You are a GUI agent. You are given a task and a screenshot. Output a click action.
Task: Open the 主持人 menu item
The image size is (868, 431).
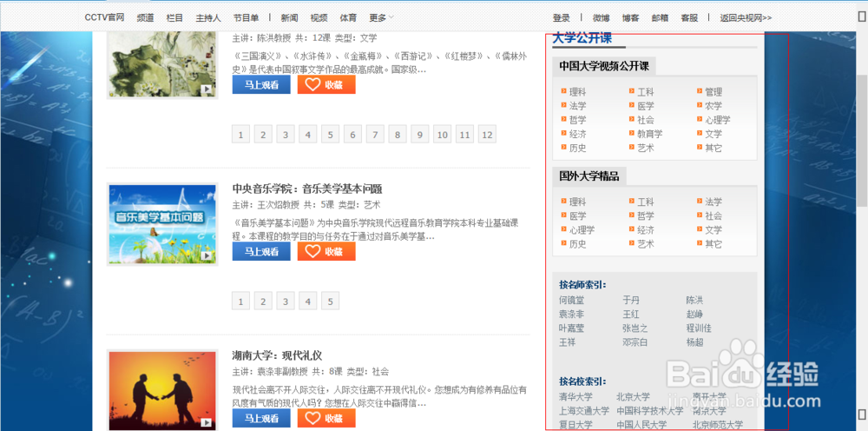[x=208, y=17]
